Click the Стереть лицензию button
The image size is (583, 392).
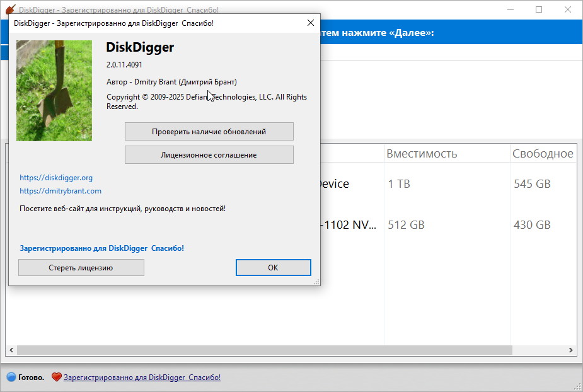[x=81, y=267]
